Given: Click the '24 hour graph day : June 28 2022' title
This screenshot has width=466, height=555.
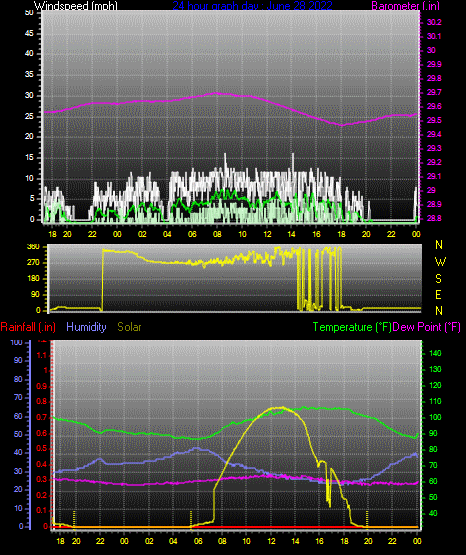Looking at the screenshot, I should [252, 5].
